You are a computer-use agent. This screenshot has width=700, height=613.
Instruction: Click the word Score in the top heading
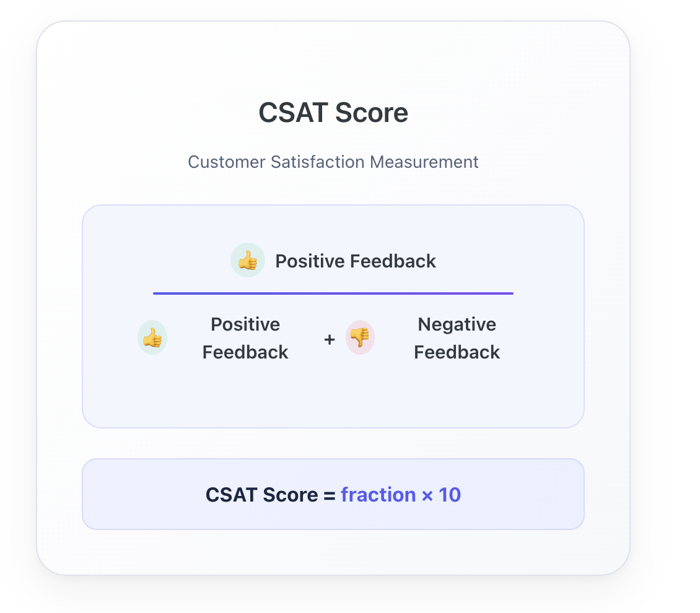coord(371,113)
